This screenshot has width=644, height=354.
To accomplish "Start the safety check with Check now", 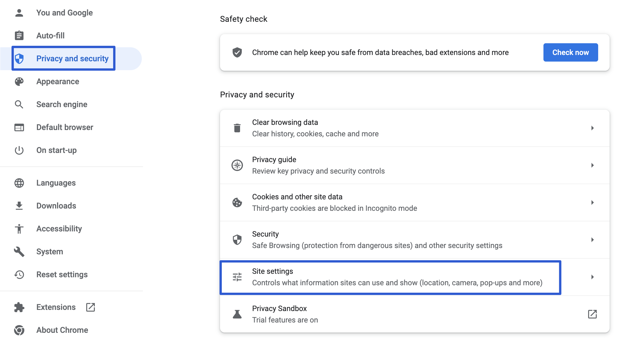I will tap(571, 52).
